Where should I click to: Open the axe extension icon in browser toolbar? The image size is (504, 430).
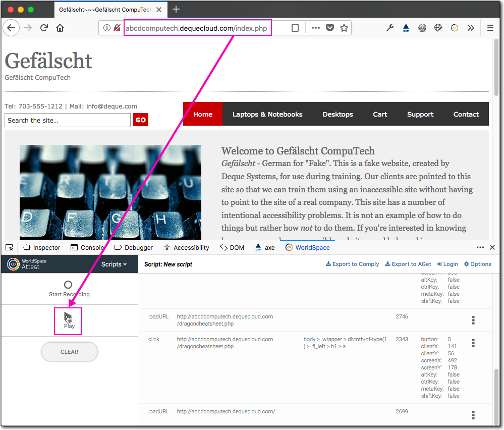point(406,28)
